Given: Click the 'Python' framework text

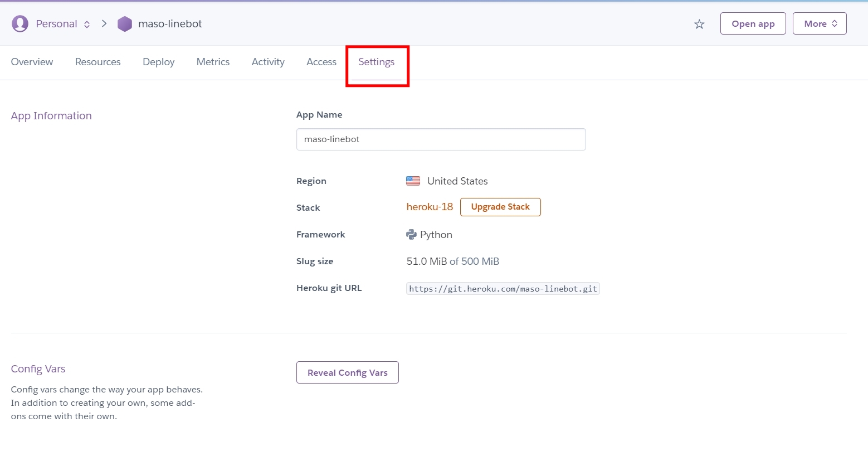Looking at the screenshot, I should pos(436,235).
